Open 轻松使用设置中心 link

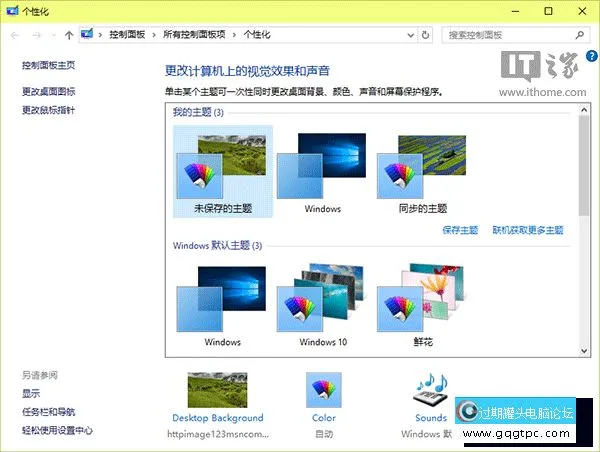57,431
